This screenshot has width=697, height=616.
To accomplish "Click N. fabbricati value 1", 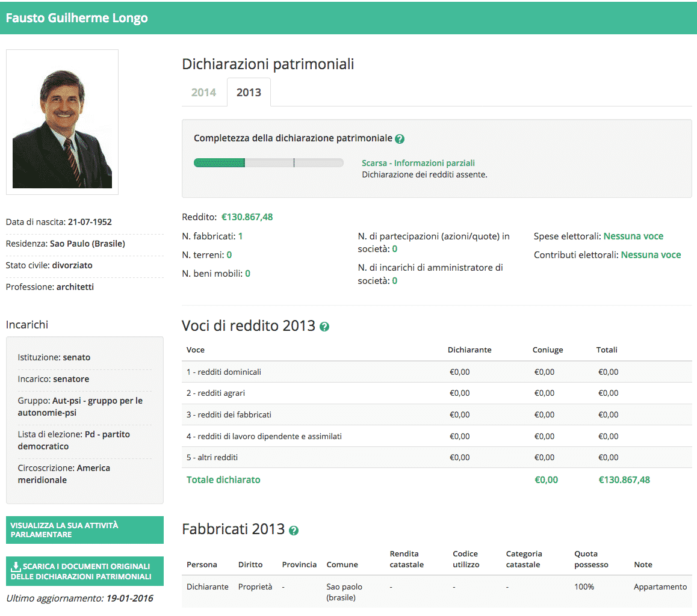I will pyautogui.click(x=241, y=236).
